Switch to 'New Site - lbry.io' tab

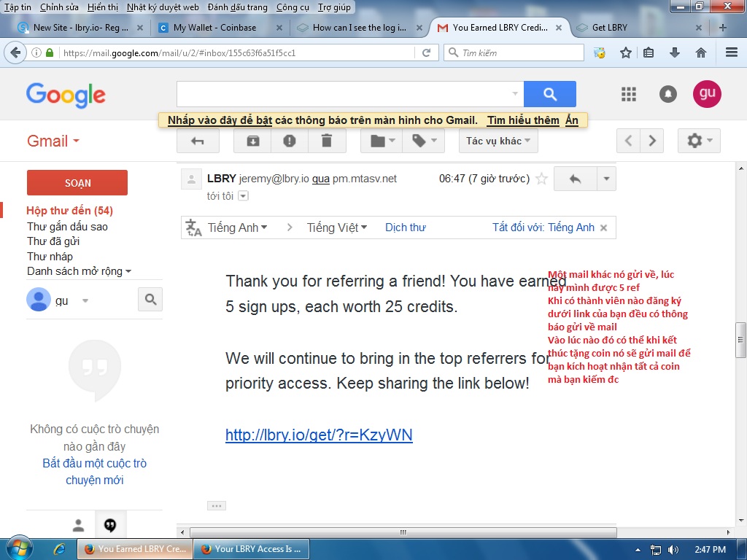tap(80, 28)
